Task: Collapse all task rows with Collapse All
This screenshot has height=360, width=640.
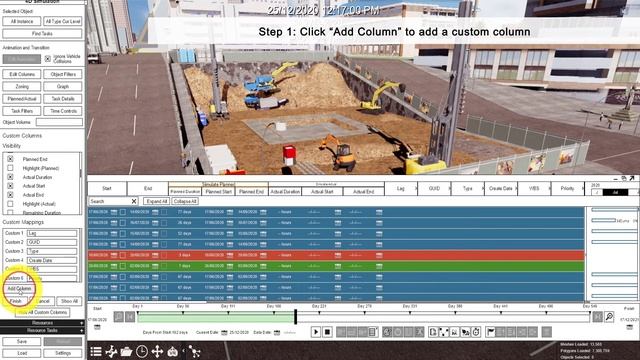Action: tap(185, 201)
